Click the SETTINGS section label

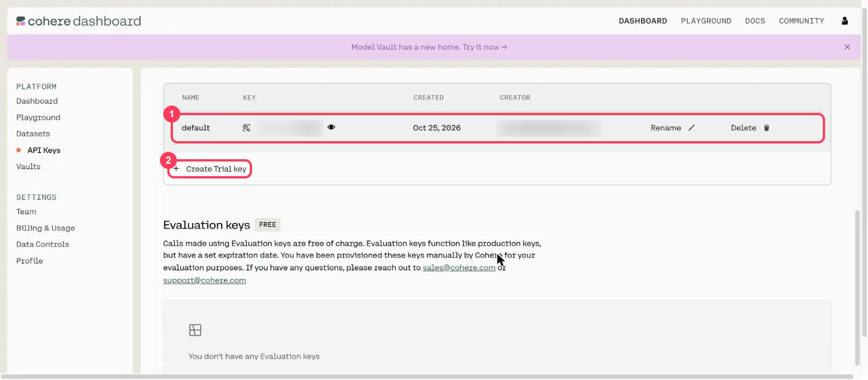pyautogui.click(x=36, y=197)
